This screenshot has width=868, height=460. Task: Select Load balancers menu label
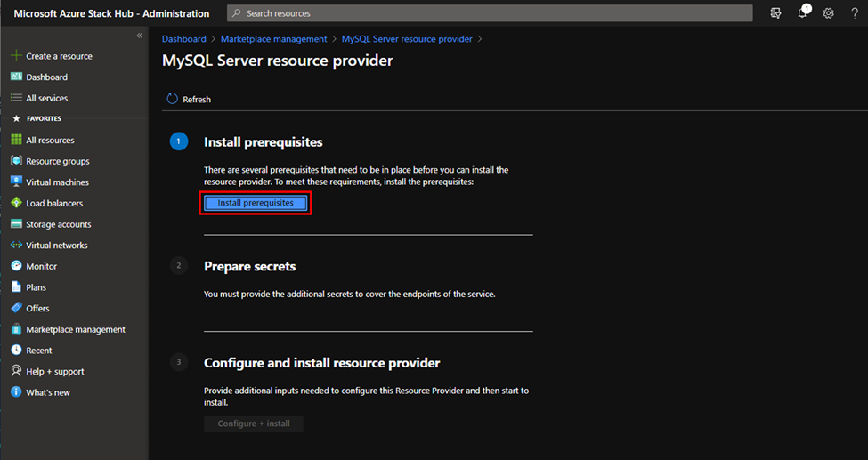click(x=54, y=203)
